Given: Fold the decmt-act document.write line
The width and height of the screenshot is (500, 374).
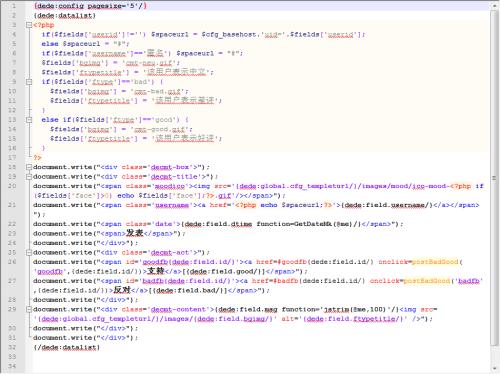Looking at the screenshot, I should 29,252.
